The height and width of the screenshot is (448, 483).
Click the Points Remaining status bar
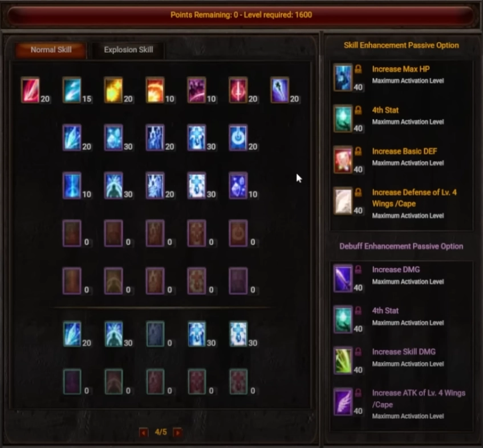tap(241, 15)
